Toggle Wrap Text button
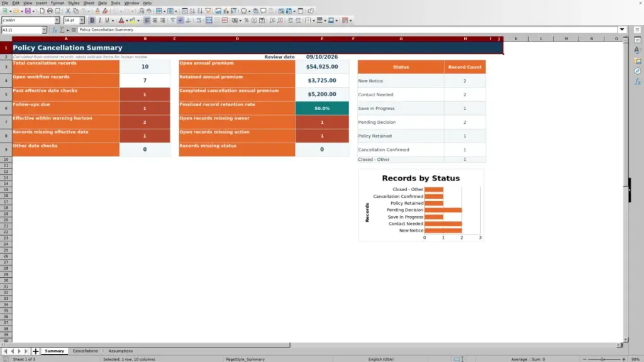 click(x=199, y=20)
